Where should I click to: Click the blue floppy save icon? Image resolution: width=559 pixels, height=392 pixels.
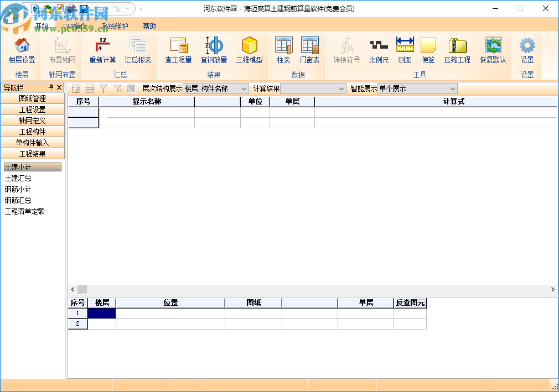84,8
